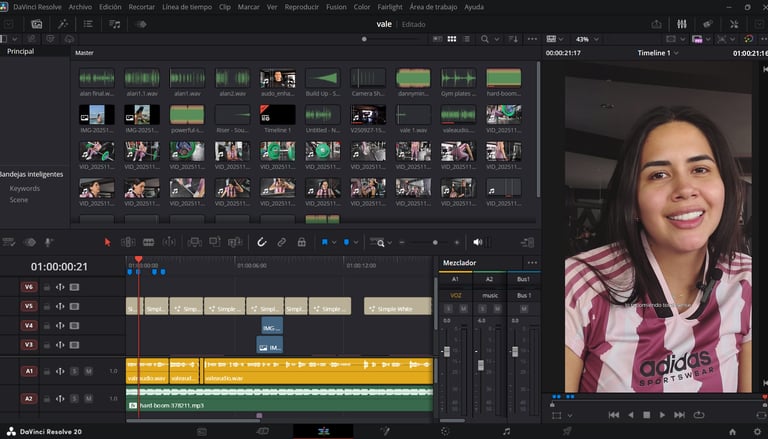Open the blue flag color dropdown arrow
The height and width of the screenshot is (439, 768).
pyautogui.click(x=335, y=242)
